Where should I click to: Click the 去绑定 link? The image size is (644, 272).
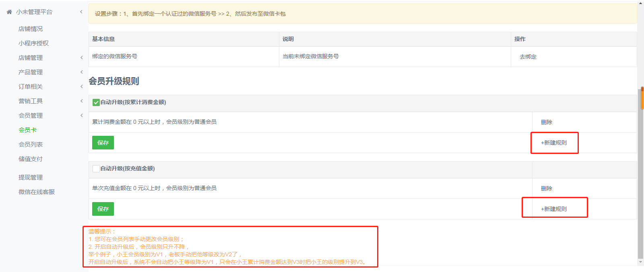pos(528,57)
